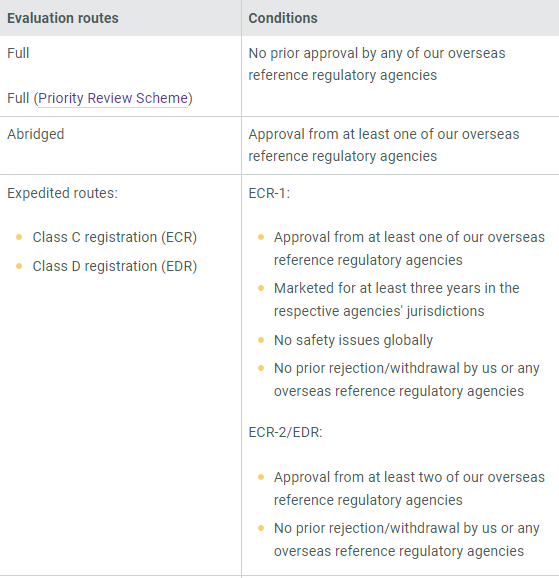Click ECR-1 no prior rejection/withdrawal item
The height and width of the screenshot is (578, 559).
406,380
